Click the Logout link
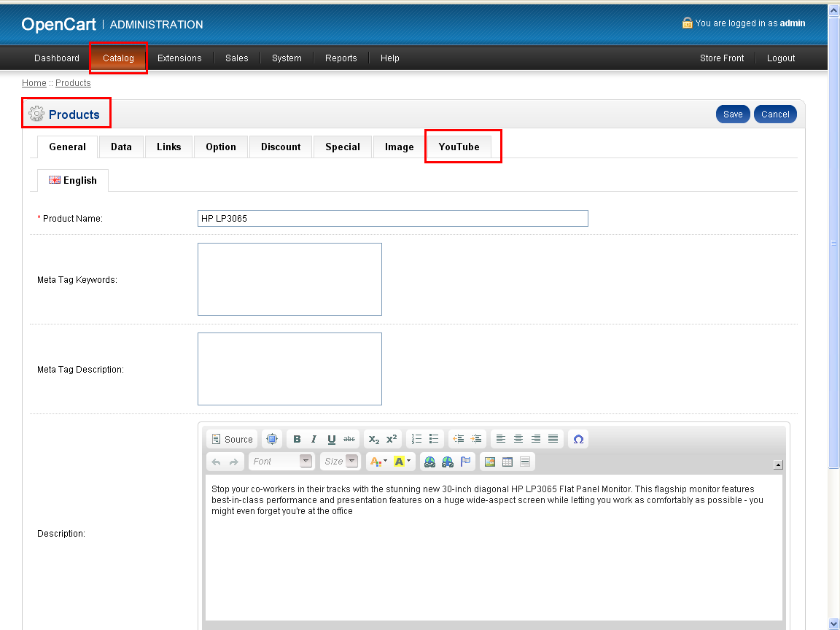Screen dimensions: 840x630 tap(780, 58)
